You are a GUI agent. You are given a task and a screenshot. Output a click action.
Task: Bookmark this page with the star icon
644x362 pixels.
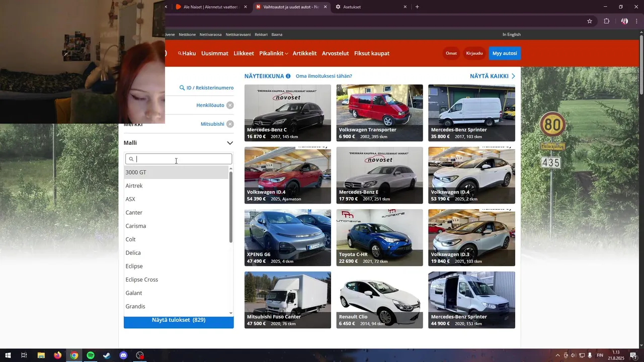pyautogui.click(x=590, y=21)
